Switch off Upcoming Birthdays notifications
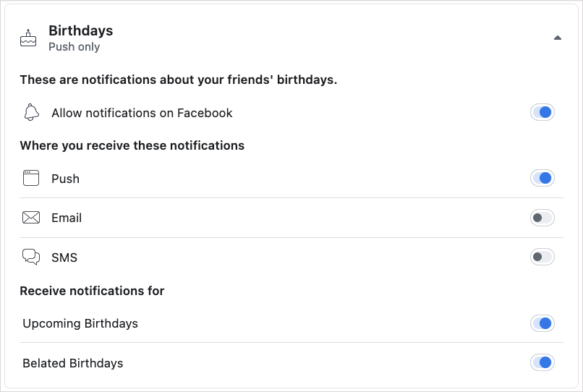 coord(542,323)
